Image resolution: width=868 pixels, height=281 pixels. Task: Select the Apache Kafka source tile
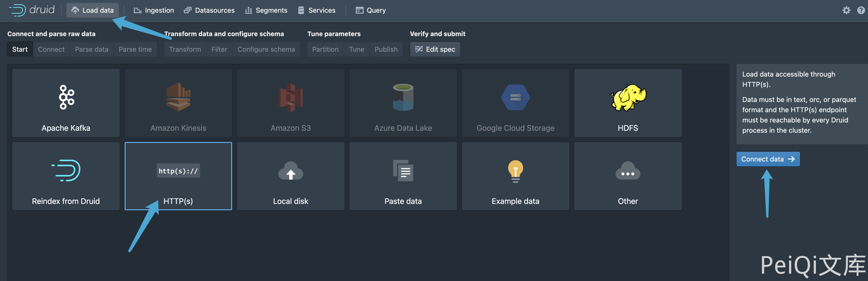point(66,103)
